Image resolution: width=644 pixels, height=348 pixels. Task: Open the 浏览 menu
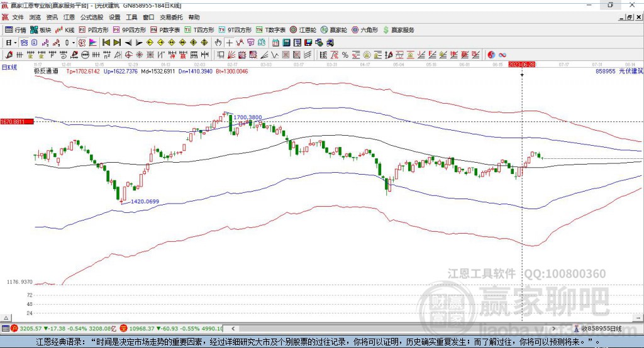tap(35, 17)
